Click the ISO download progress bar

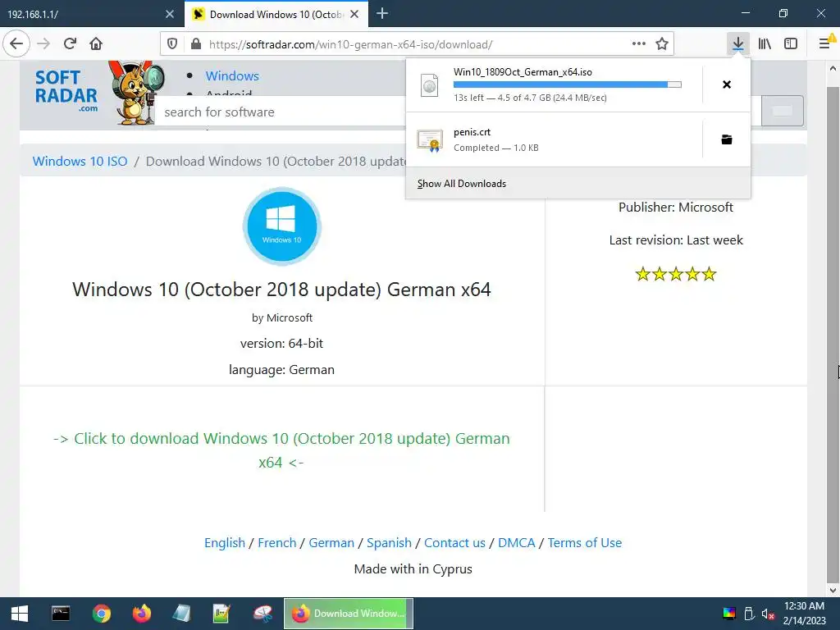tap(568, 84)
